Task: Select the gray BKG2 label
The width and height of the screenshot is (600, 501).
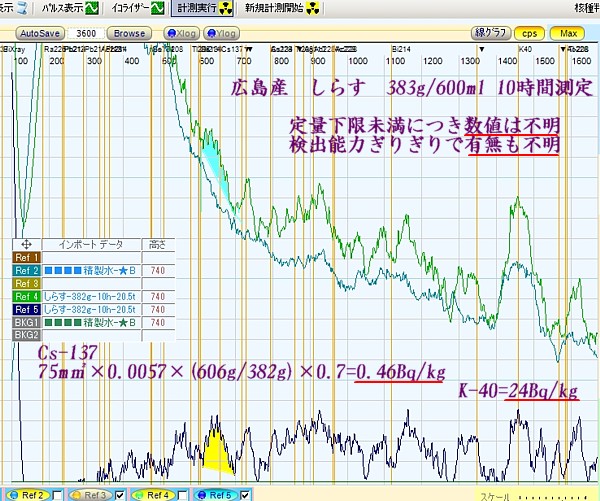Action: (26, 335)
